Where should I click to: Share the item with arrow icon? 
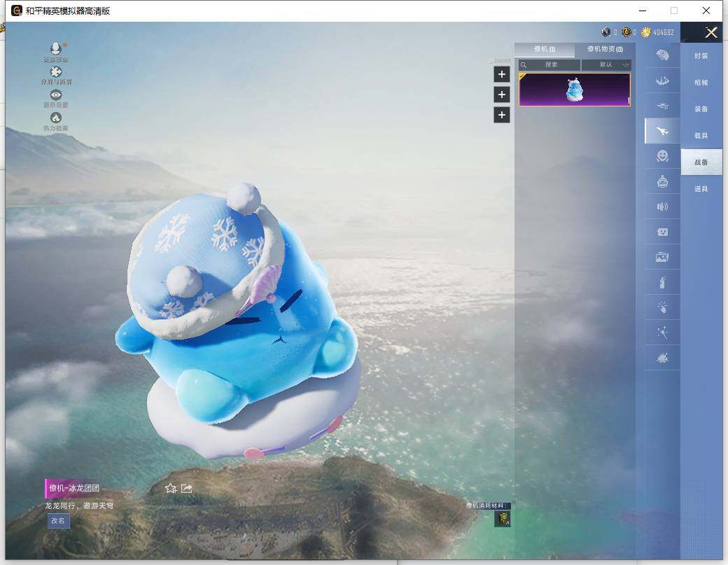(187, 488)
